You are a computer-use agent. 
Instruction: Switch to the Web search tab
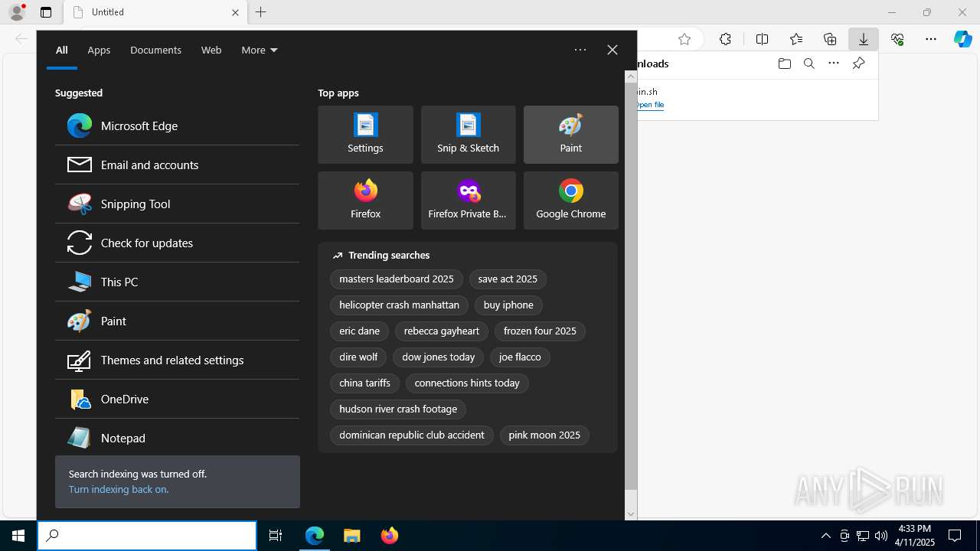click(211, 50)
